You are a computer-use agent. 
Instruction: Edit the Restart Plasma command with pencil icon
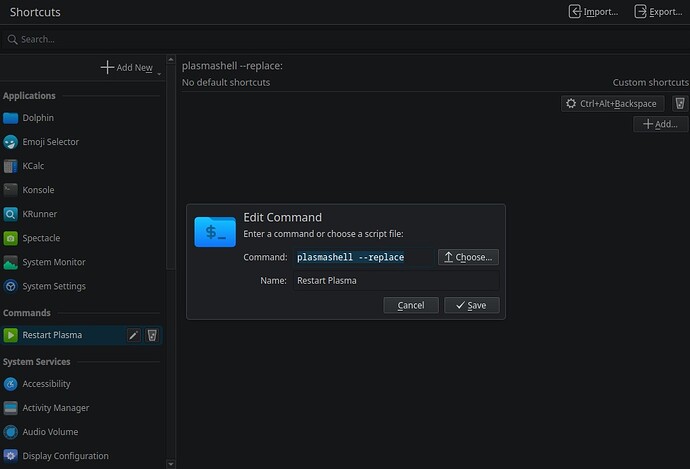[133, 335]
